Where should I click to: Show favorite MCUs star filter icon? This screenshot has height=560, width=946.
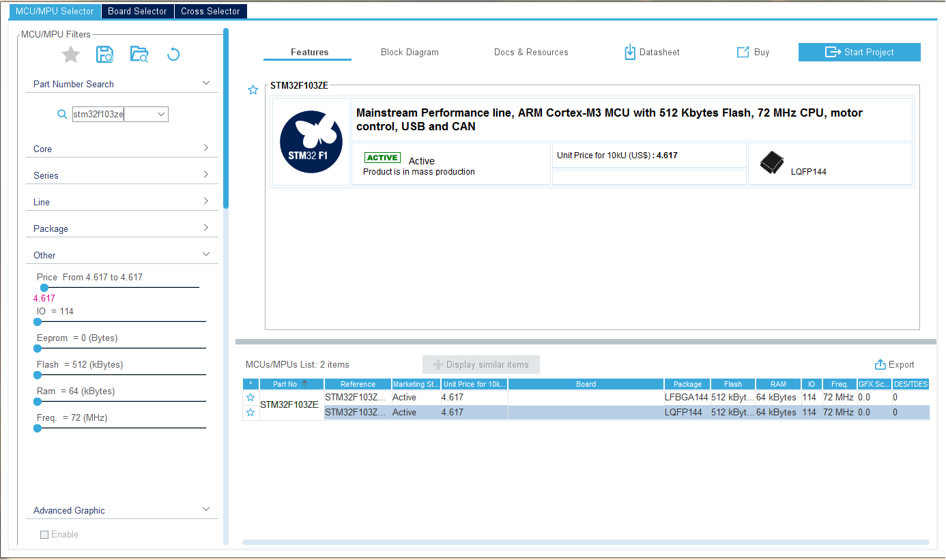pos(71,55)
